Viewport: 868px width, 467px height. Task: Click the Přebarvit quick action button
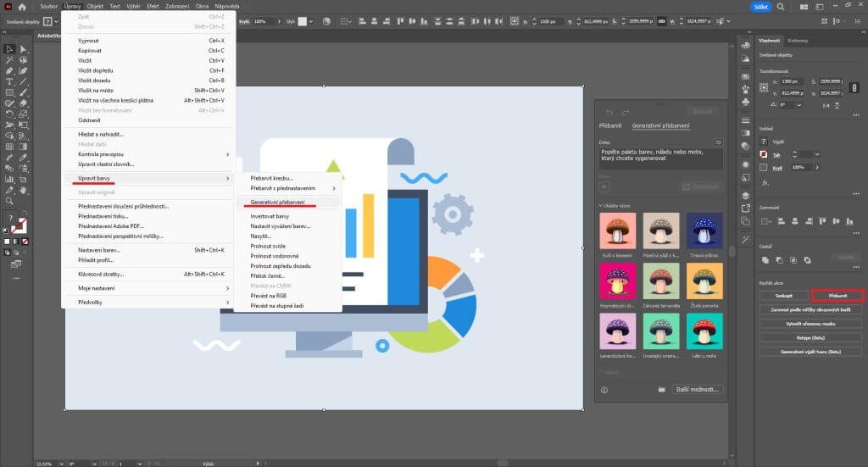point(837,296)
